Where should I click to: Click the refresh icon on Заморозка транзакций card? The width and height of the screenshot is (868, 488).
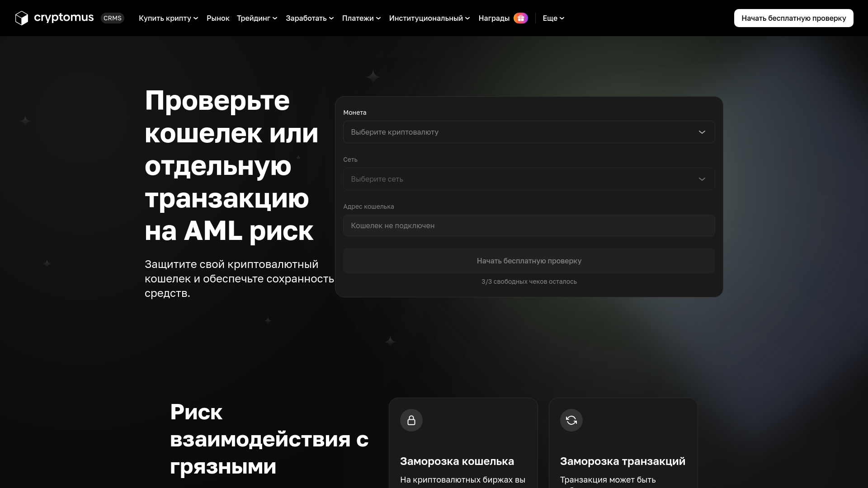[571, 420]
